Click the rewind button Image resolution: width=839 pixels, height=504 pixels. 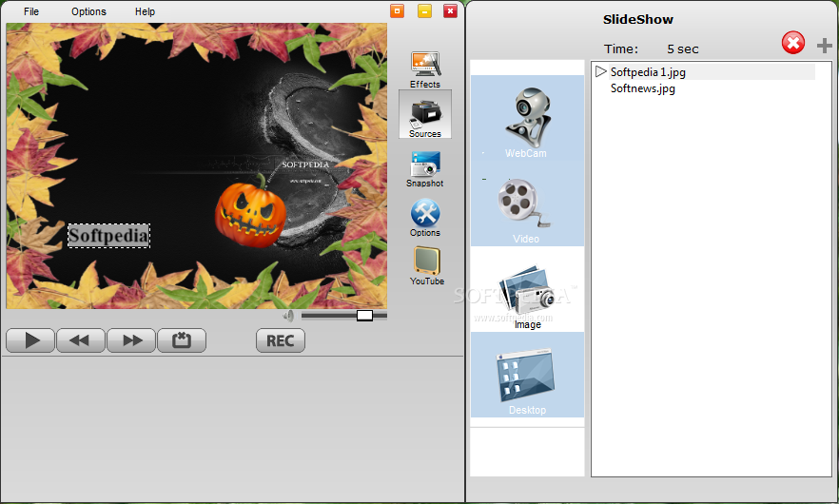pyautogui.click(x=80, y=340)
